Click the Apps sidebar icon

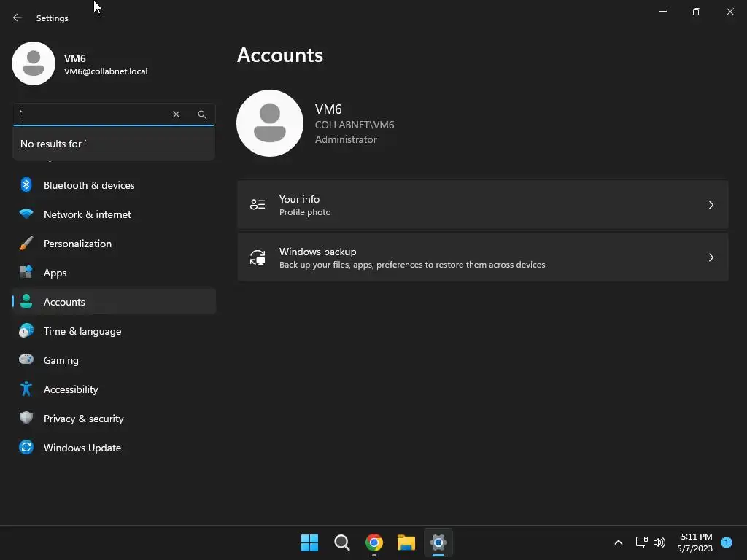(26, 273)
